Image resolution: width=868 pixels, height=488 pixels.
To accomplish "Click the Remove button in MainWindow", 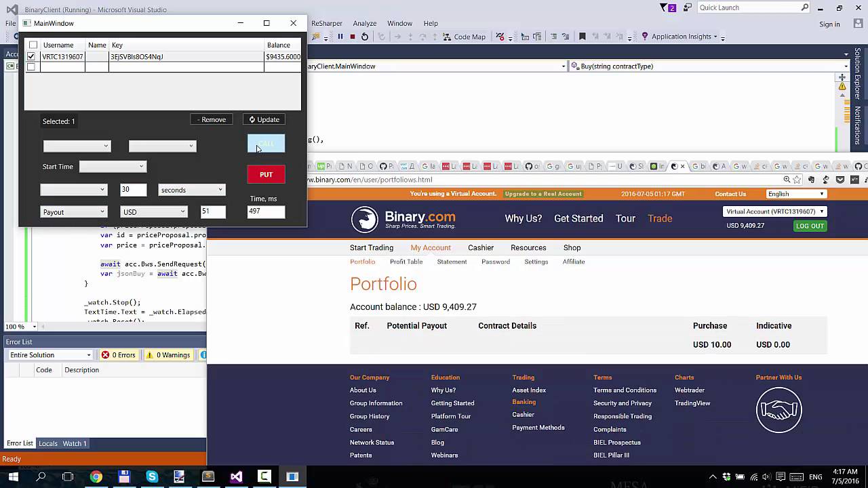I will coord(212,119).
